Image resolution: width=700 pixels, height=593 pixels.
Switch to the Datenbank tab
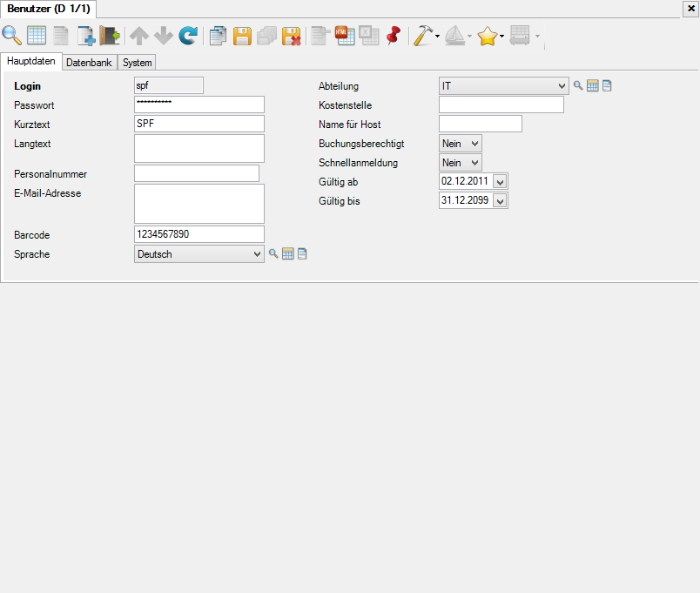tap(89, 63)
